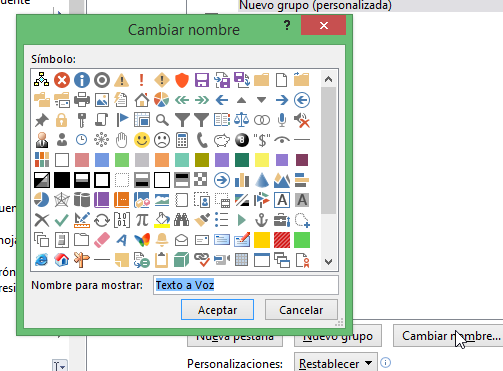The width and height of the screenshot is (503, 371).
Task: Choose the blue color square symbol
Action: tap(102, 160)
